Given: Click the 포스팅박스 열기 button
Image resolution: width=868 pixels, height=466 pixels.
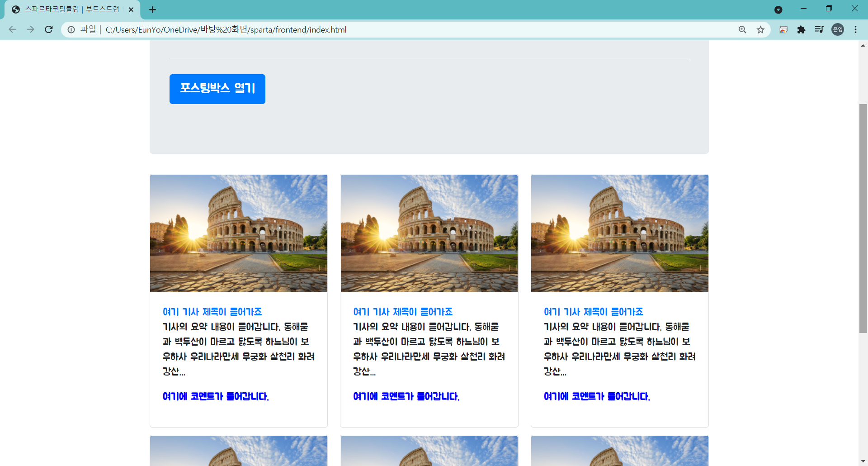Looking at the screenshot, I should 217,89.
